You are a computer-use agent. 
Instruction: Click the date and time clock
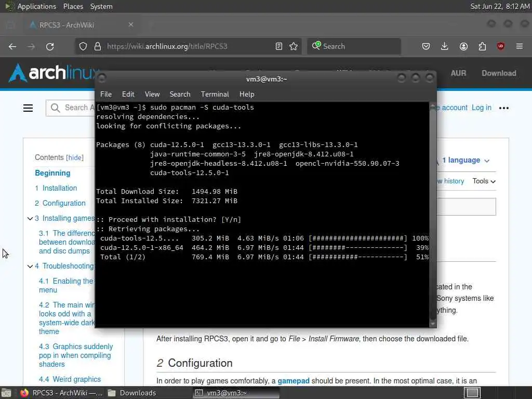(499, 6)
